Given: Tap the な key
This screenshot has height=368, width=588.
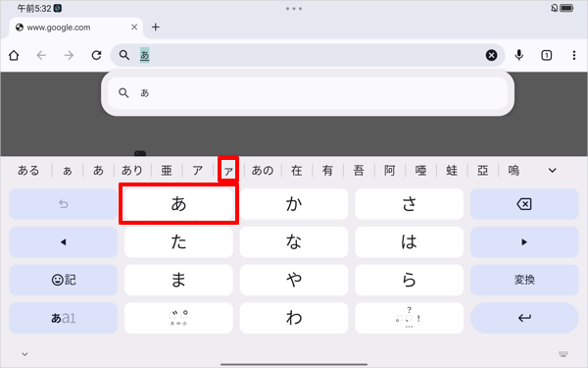Looking at the screenshot, I should tap(294, 241).
